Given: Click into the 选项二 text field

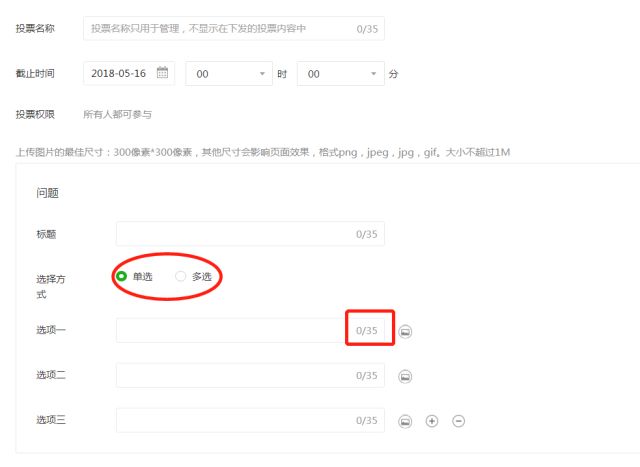Looking at the screenshot, I should tap(250, 375).
